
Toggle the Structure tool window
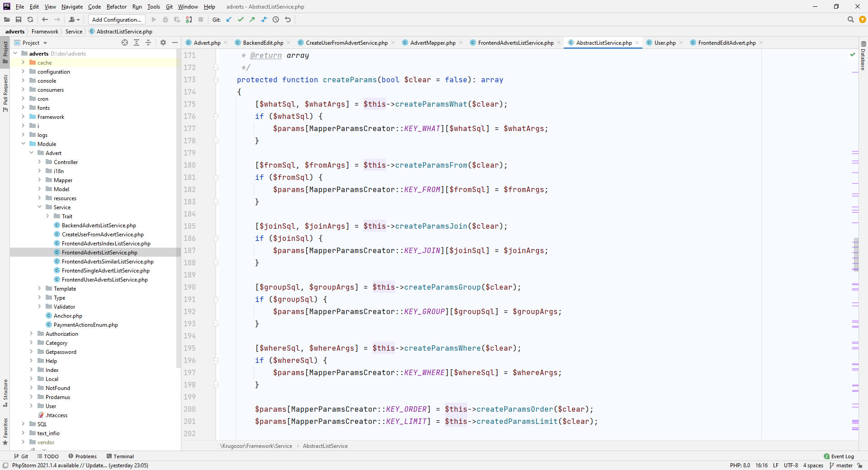pos(5,391)
